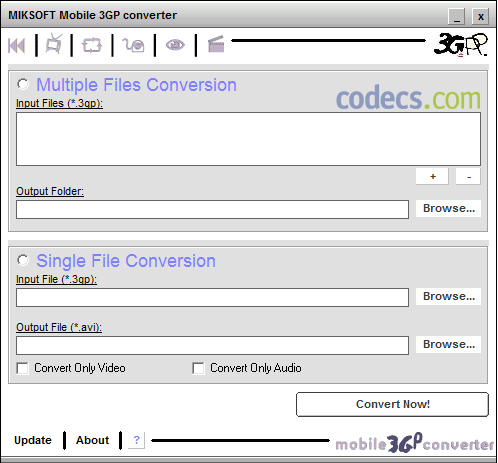Click the mobile 3GP converter logo
Image resolution: width=498 pixels, height=463 pixels.
415,443
